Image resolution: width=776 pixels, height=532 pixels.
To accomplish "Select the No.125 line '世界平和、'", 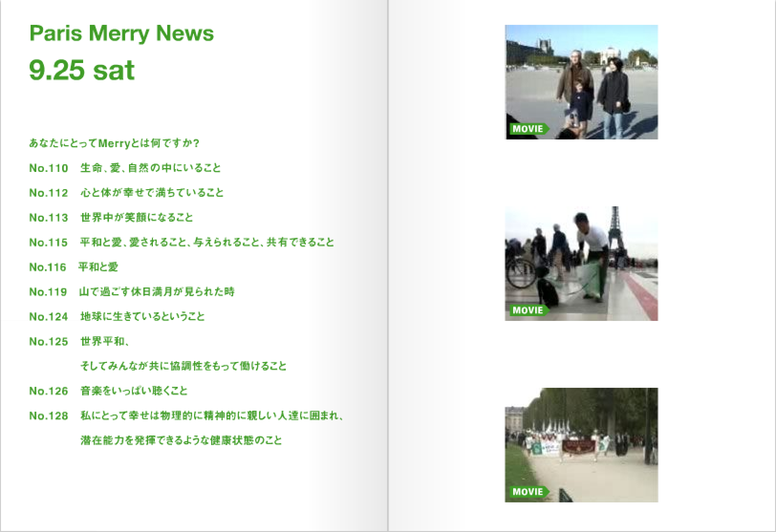I will point(80,342).
